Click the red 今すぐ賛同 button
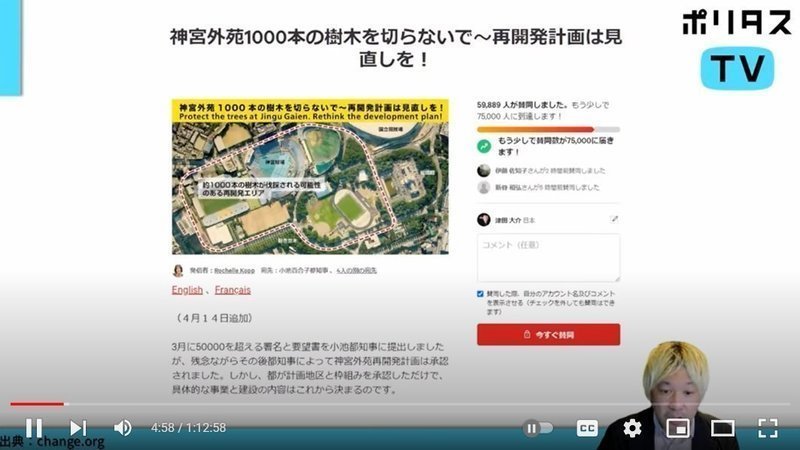 pos(548,335)
